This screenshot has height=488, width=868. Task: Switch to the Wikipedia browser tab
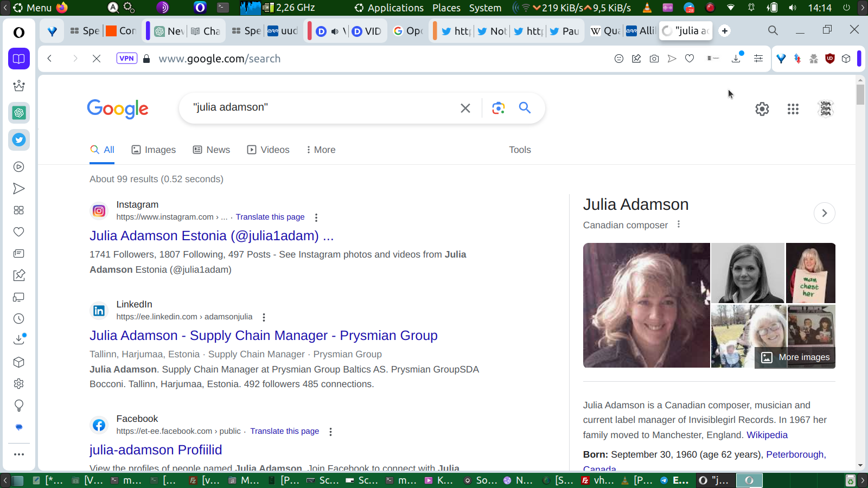[605, 31]
